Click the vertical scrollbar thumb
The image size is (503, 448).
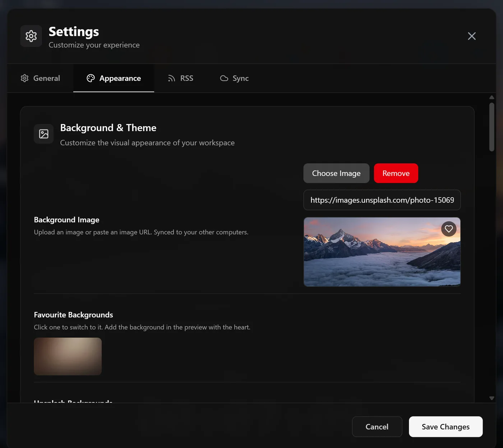pos(492,127)
